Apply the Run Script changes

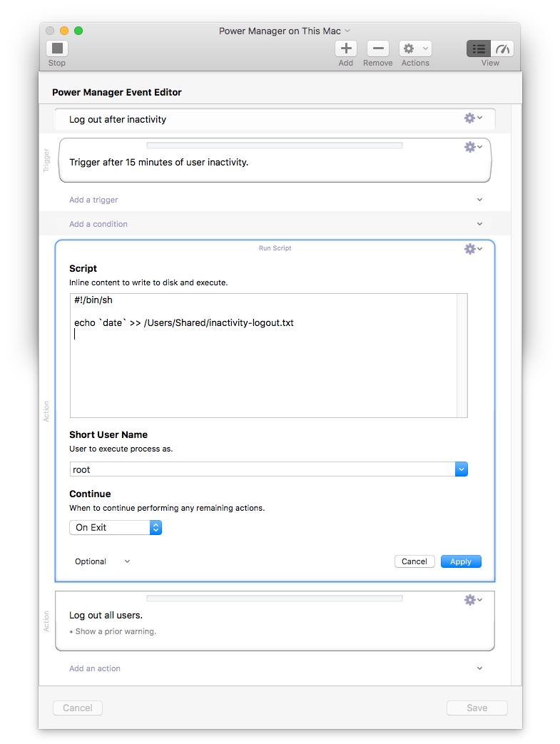[461, 561]
